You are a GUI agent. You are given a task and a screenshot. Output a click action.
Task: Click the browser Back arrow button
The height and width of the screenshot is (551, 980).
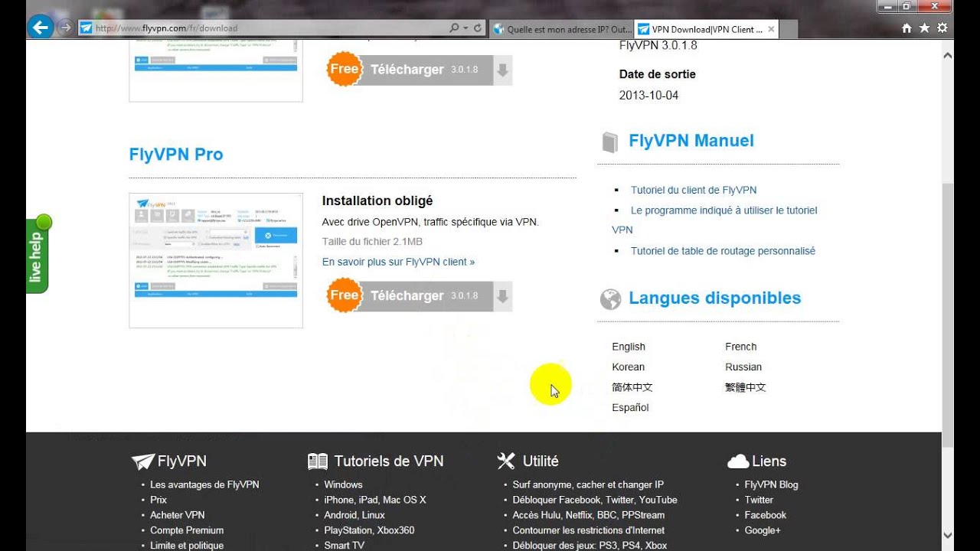pos(39,28)
